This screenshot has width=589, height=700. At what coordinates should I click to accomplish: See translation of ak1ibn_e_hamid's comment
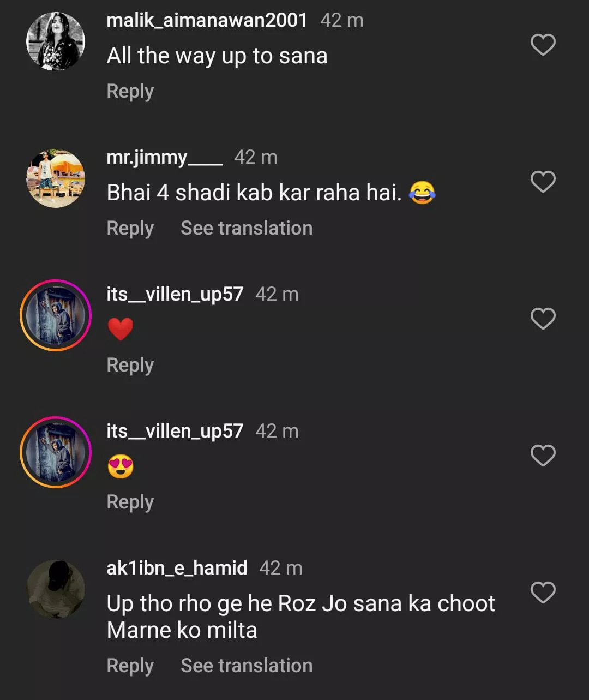pos(247,666)
